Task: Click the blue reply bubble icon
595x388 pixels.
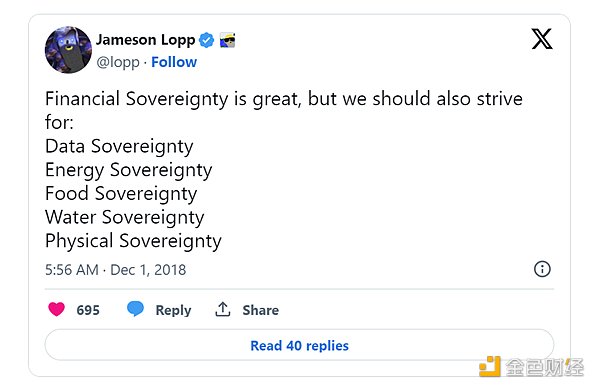Action: coord(135,309)
